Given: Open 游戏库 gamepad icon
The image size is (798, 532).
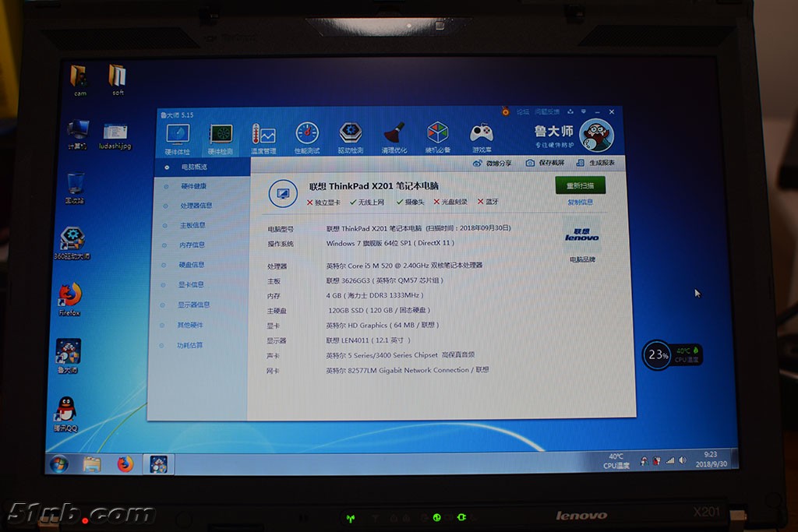Looking at the screenshot, I should 482,137.
